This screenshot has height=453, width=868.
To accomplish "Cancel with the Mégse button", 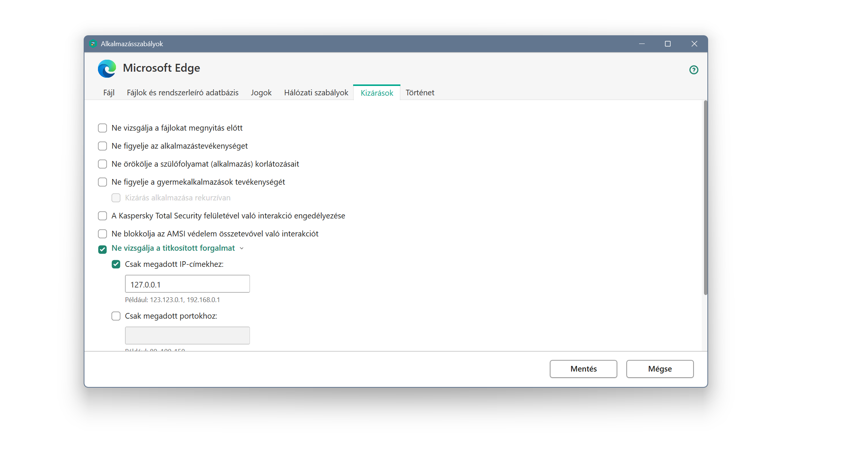I will tap(660, 369).
